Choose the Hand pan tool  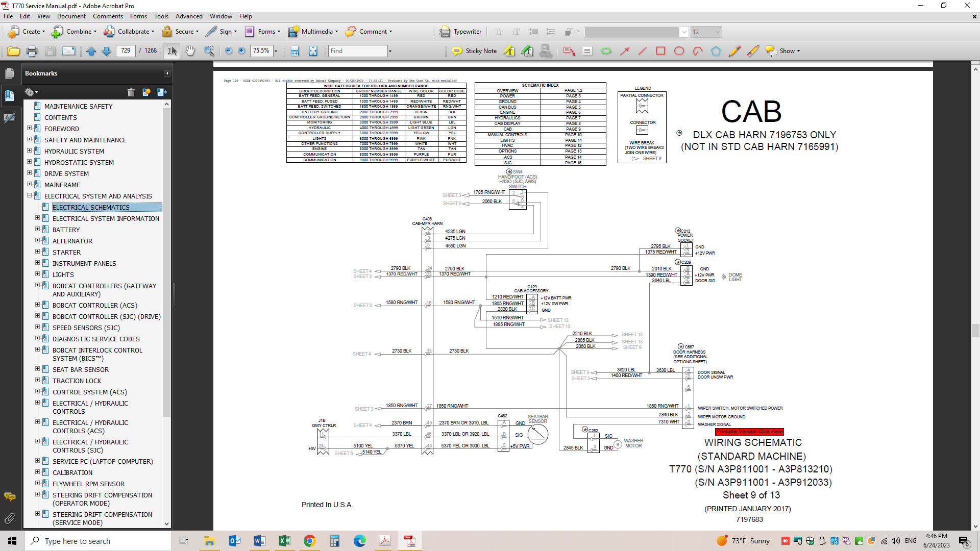(190, 51)
